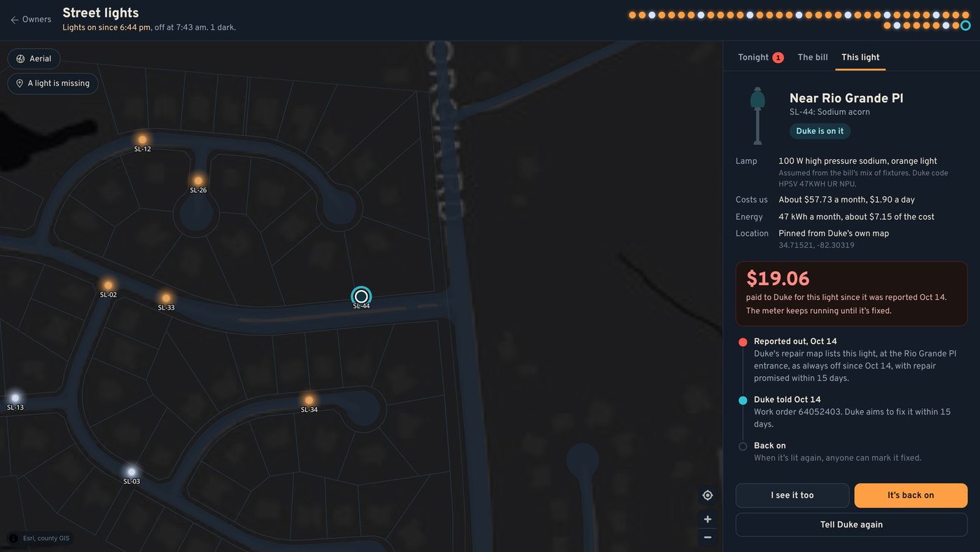Viewport: 980px width, 552px height.
Task: Click the 'About $57.73 a month' cost text
Action: pos(822,200)
